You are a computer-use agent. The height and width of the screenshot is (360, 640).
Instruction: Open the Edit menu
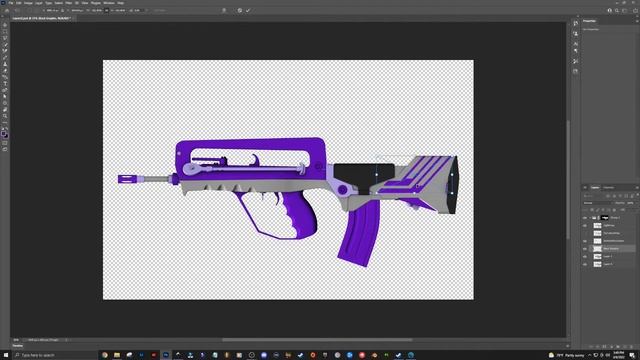19,3
